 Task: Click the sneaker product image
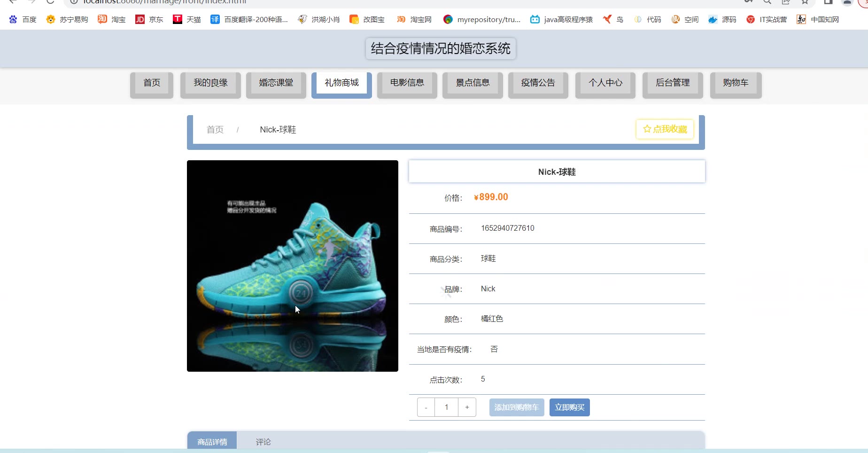(293, 266)
